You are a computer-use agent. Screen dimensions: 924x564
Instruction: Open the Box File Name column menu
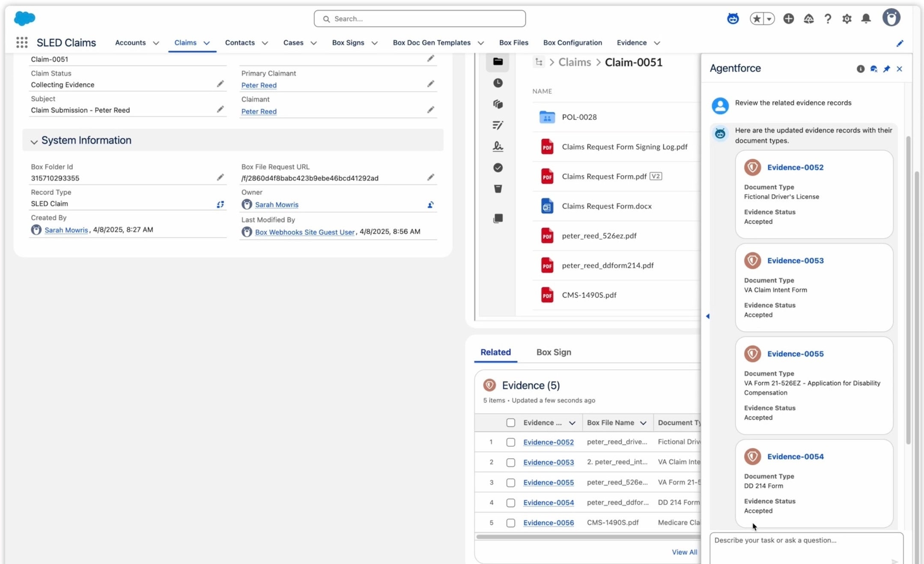click(x=643, y=423)
